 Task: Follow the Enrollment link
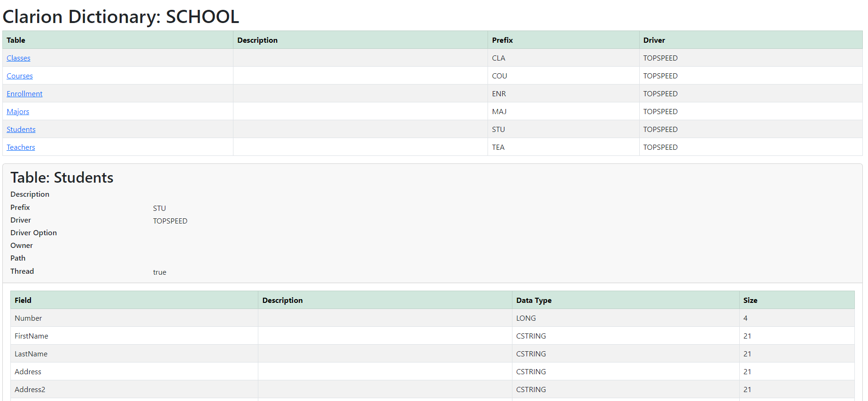[24, 94]
